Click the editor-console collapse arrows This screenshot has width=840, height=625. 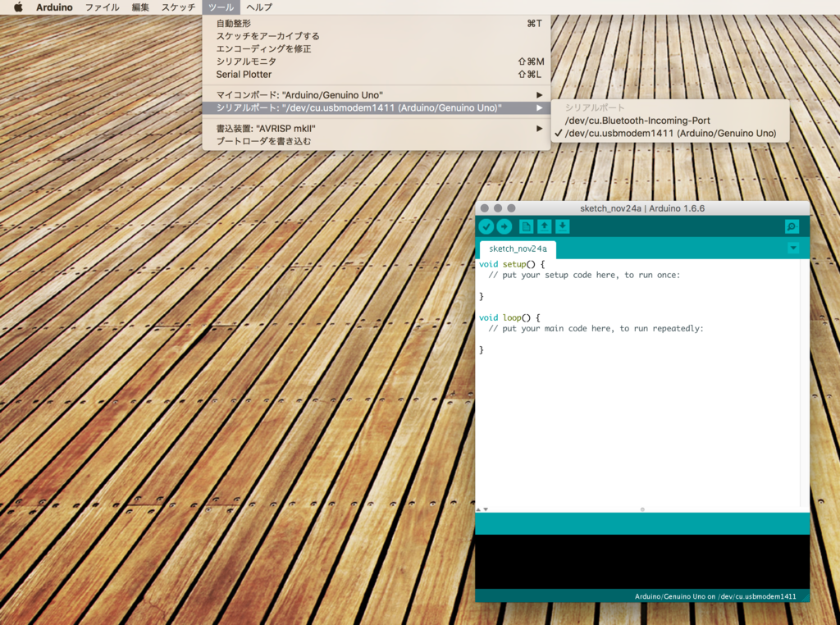[x=482, y=509]
